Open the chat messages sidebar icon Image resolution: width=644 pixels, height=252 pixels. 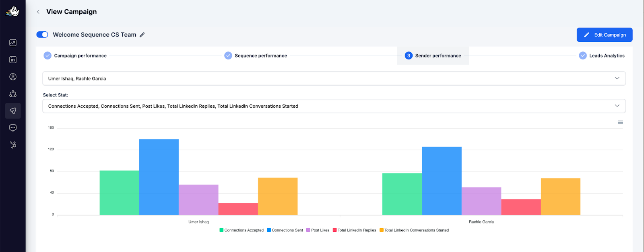[x=13, y=128]
